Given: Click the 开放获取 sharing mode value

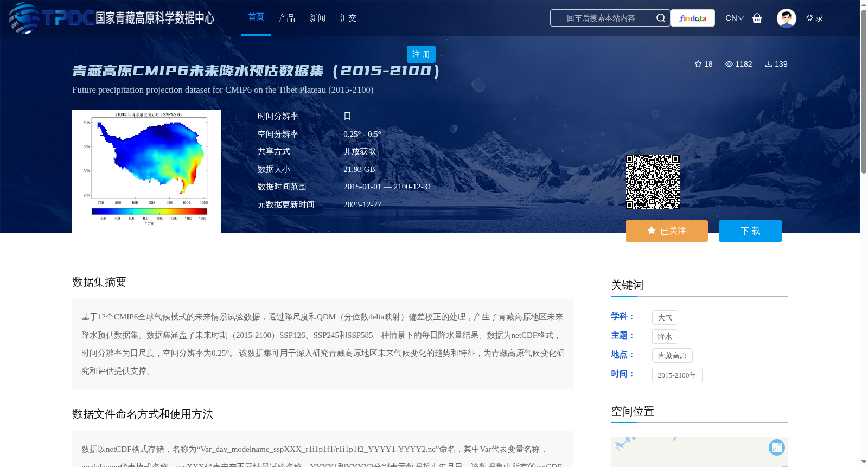Looking at the screenshot, I should pyautogui.click(x=360, y=151).
